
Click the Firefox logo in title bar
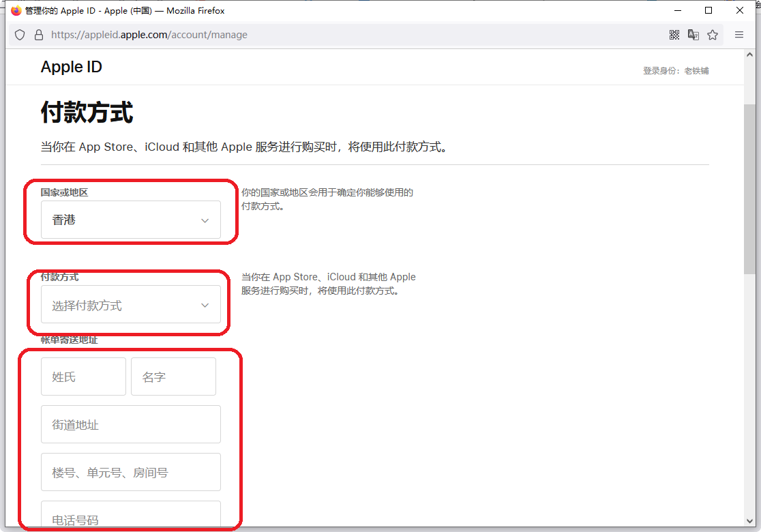(x=16, y=10)
